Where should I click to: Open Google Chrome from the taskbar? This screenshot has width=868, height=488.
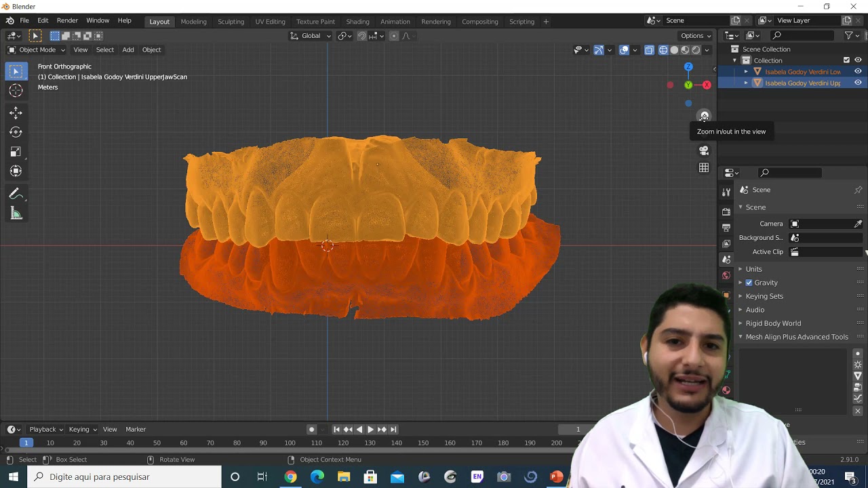[290, 477]
